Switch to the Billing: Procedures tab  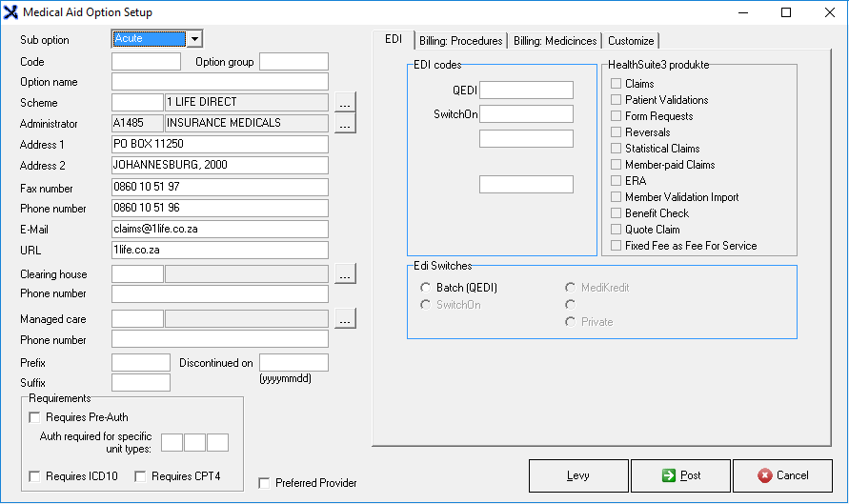(460, 41)
